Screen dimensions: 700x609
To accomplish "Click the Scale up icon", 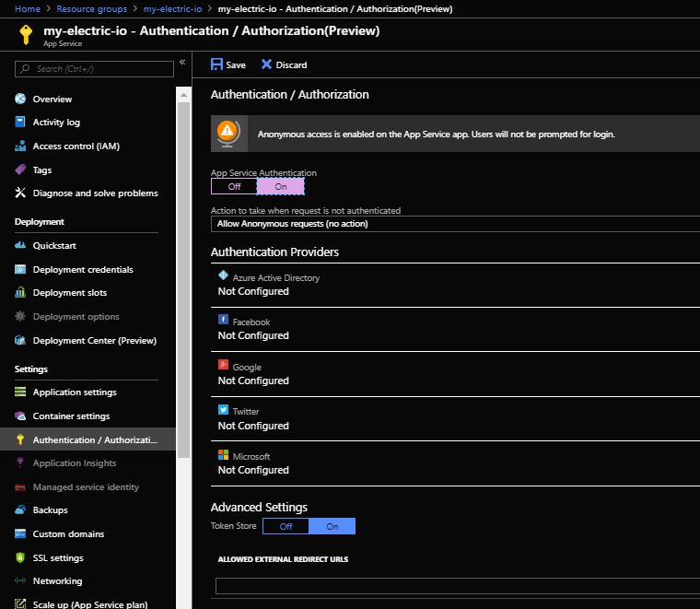I will click(20, 604).
